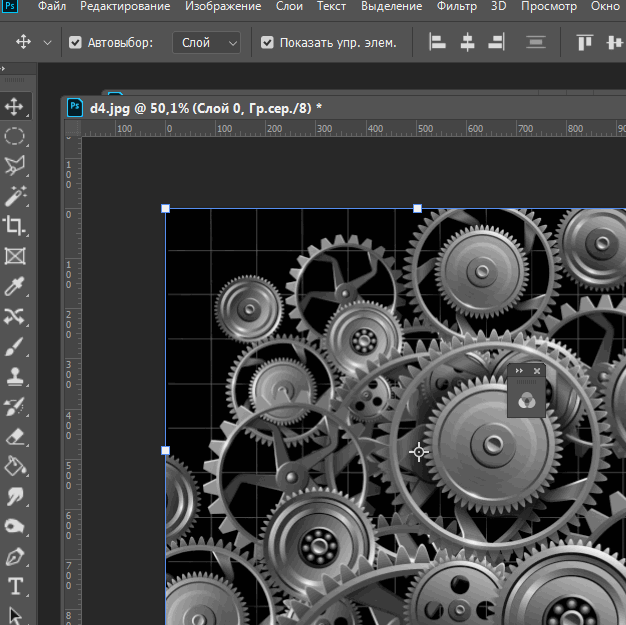Image resolution: width=626 pixels, height=625 pixels.
Task: Align left edges of layers
Action: point(437,42)
